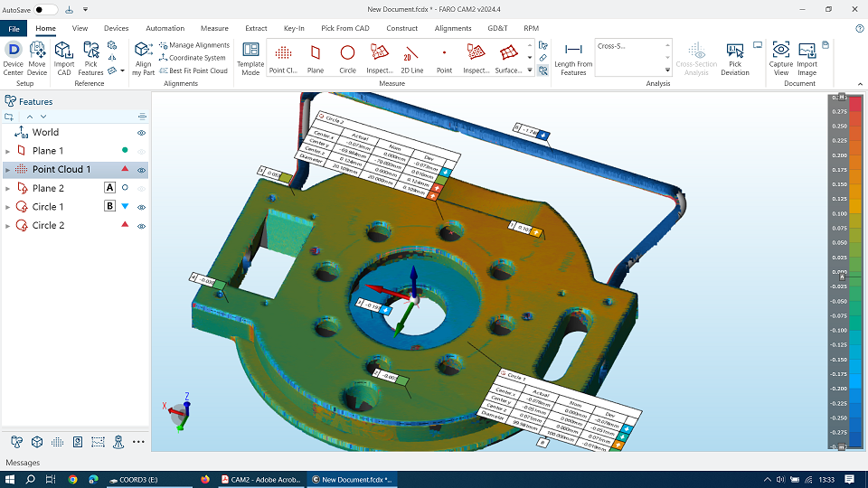This screenshot has height=488, width=868.
Task: Select Pick Features tool
Action: click(90, 58)
